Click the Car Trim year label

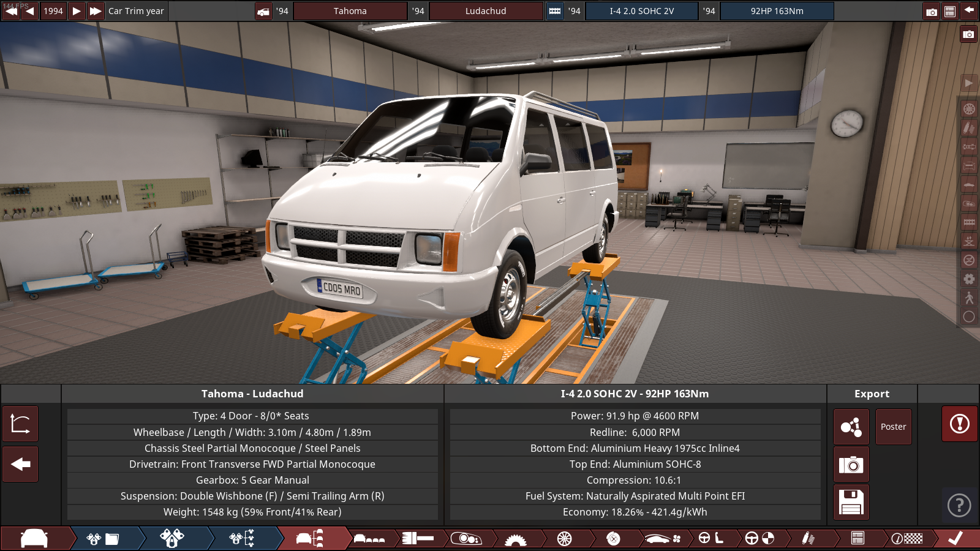136,11
